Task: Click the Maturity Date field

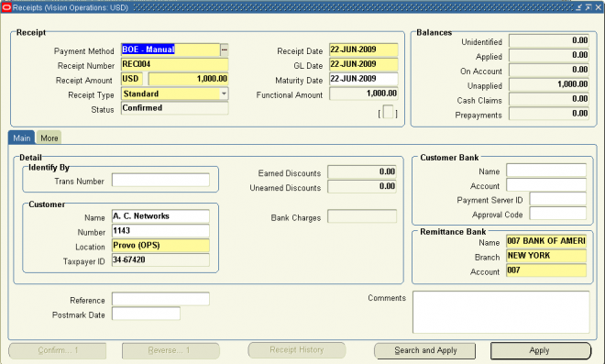Action: tap(364, 79)
